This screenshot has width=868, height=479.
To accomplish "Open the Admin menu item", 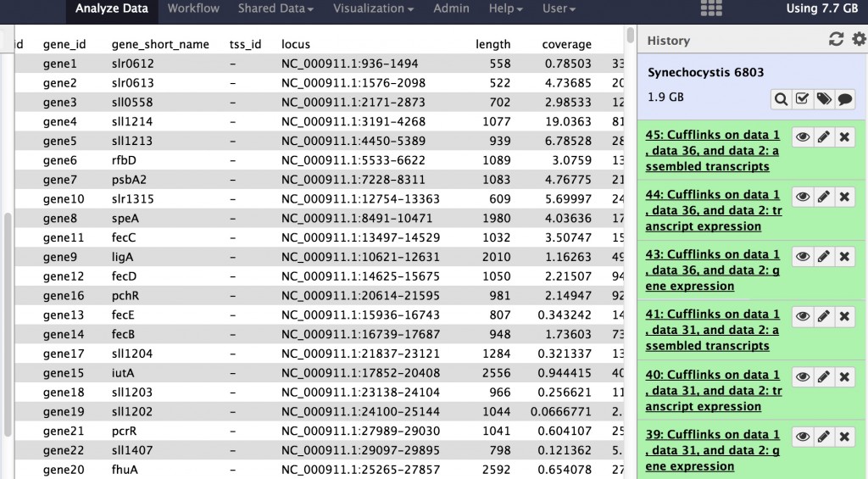I will point(451,8).
